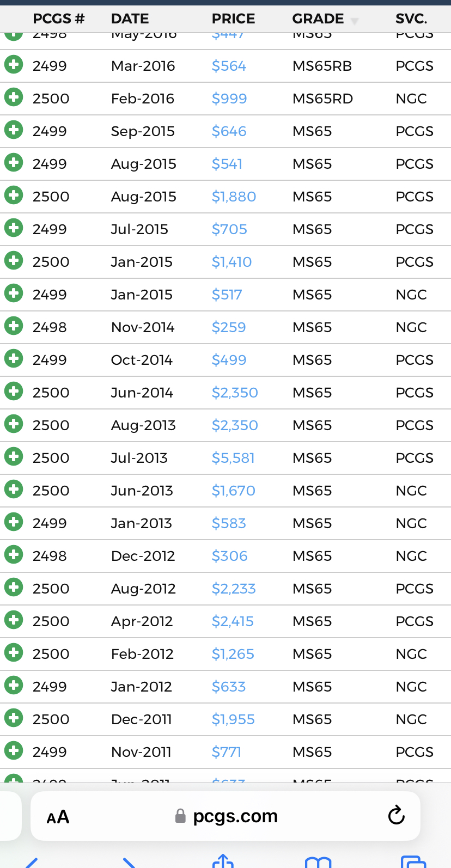
Task: Open the AA text size menu
Action: (x=58, y=817)
